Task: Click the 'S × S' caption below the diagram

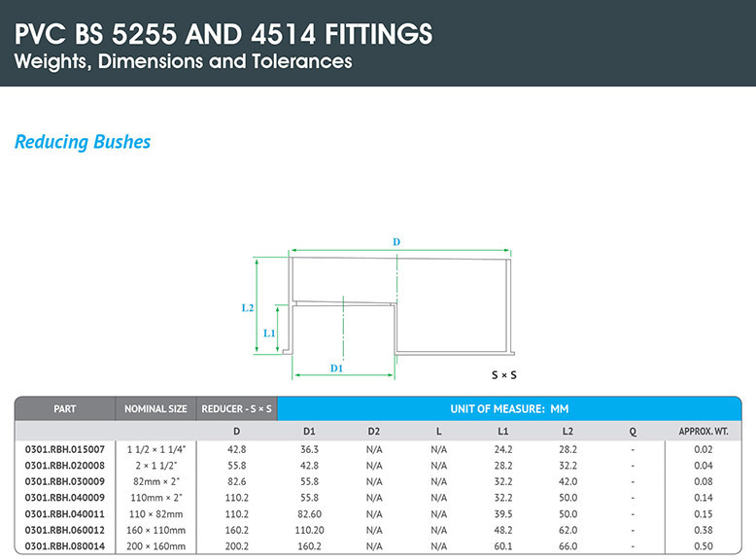Action: click(x=504, y=375)
